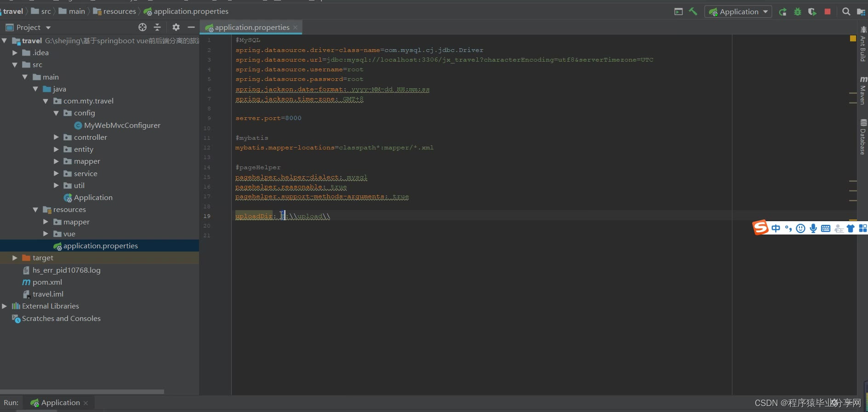This screenshot has width=868, height=412.
Task: Click Scroll from Source target icon
Action: pos(143,27)
